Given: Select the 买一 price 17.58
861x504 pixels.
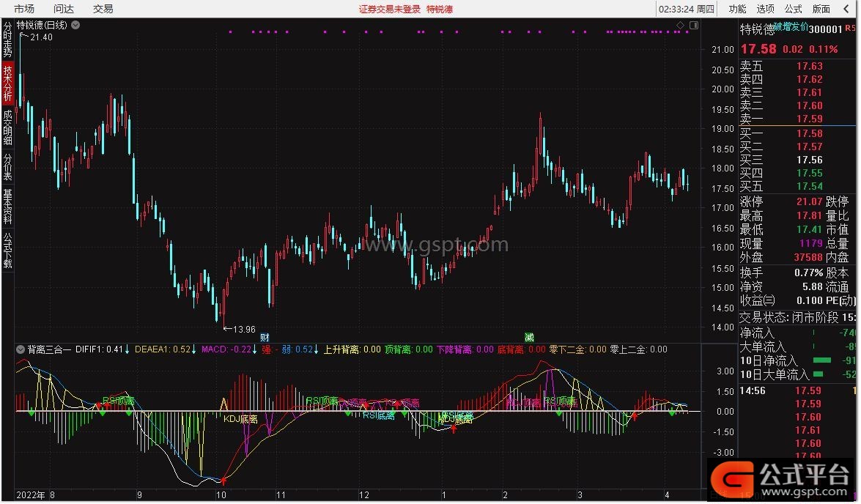Looking at the screenshot, I should (810, 133).
